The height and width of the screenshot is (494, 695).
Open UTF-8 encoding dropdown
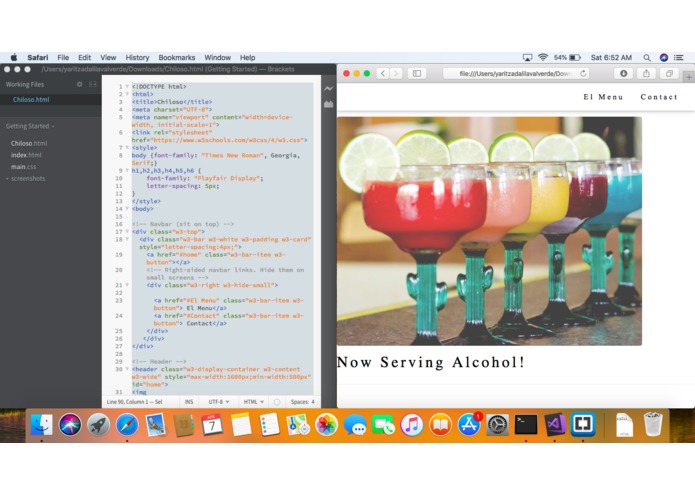coord(219,402)
